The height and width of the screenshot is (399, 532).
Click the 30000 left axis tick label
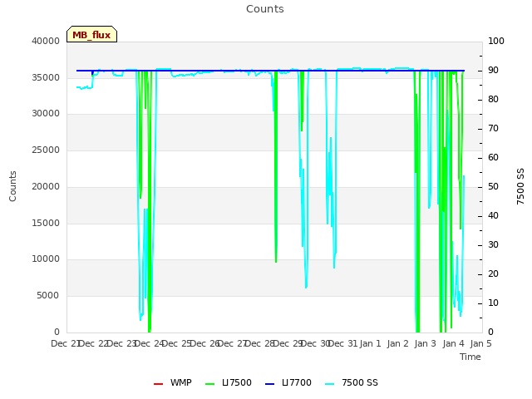pyautogui.click(x=46, y=113)
